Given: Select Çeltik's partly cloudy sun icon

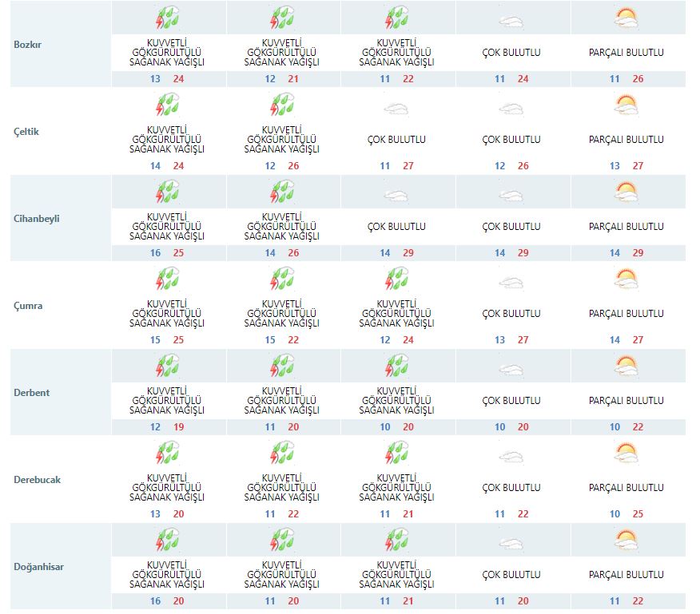Looking at the screenshot, I should [626, 105].
